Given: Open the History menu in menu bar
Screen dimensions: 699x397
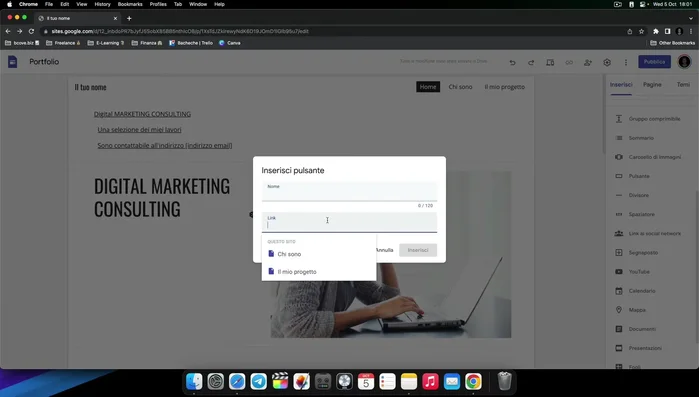Looking at the screenshot, I should point(102,4).
